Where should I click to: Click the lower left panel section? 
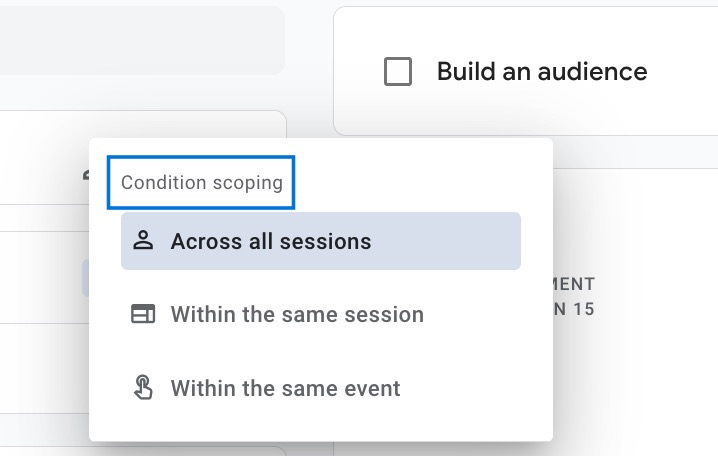(44, 369)
